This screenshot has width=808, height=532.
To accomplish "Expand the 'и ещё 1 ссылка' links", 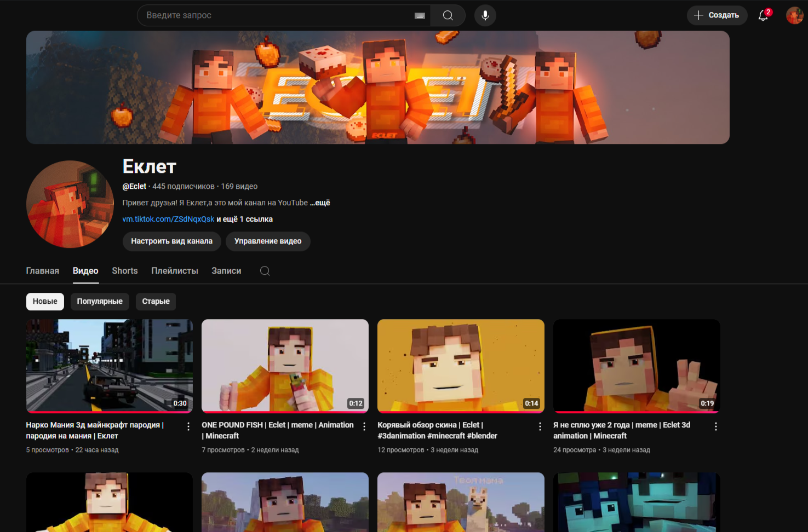I will 245,219.
